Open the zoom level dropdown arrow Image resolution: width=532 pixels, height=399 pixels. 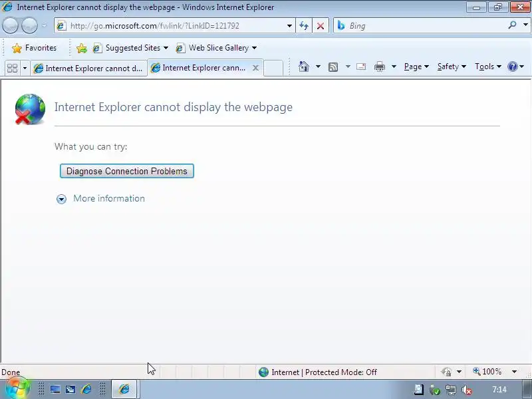point(514,372)
